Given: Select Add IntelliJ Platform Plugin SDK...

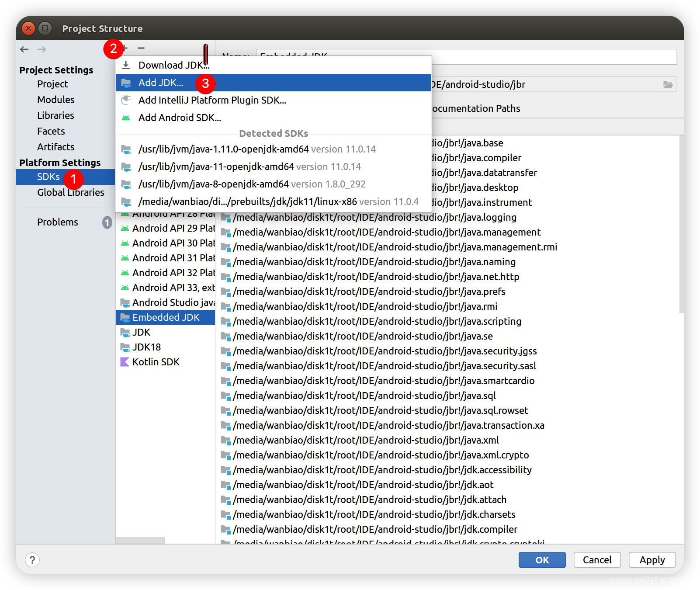Looking at the screenshot, I should (274, 100).
